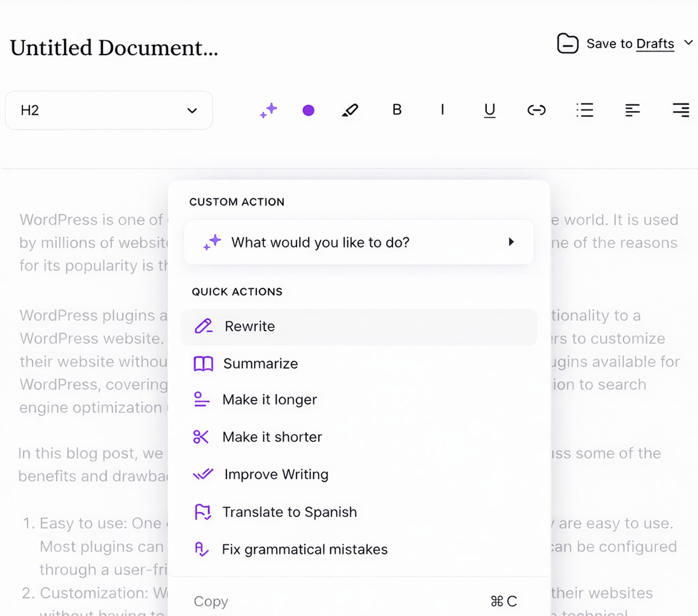Expand the custom action arrow

(x=511, y=242)
